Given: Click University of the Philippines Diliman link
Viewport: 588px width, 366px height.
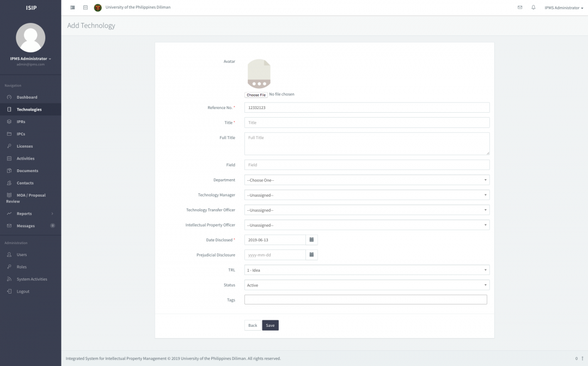Looking at the screenshot, I should click(138, 7).
